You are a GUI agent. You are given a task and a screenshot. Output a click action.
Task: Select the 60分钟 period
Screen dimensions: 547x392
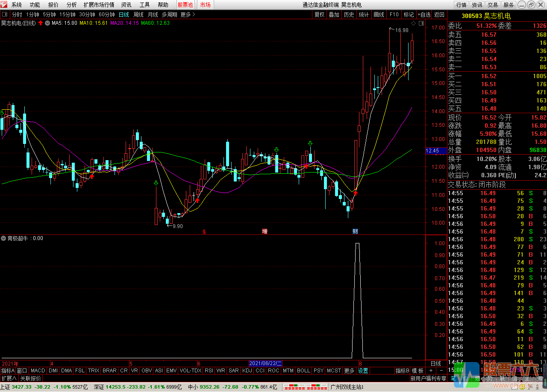pyautogui.click(x=107, y=15)
